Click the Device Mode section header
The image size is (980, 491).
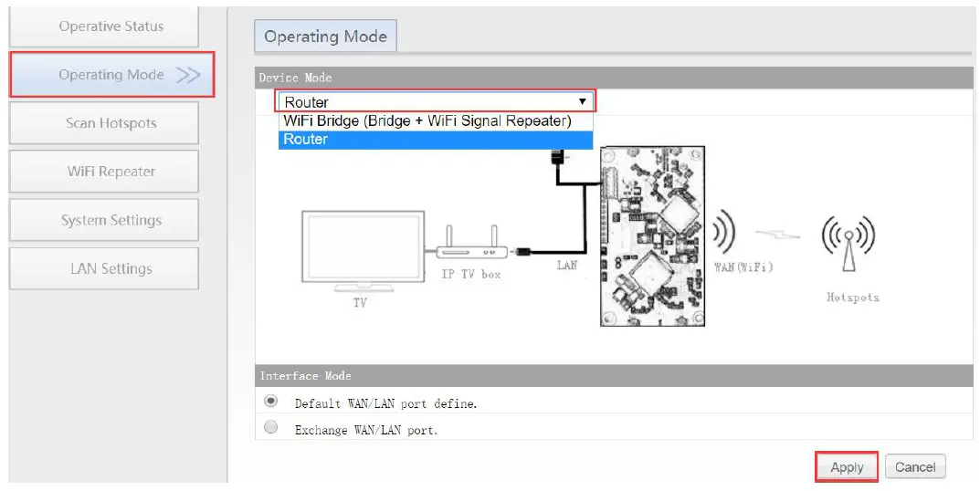click(616, 78)
